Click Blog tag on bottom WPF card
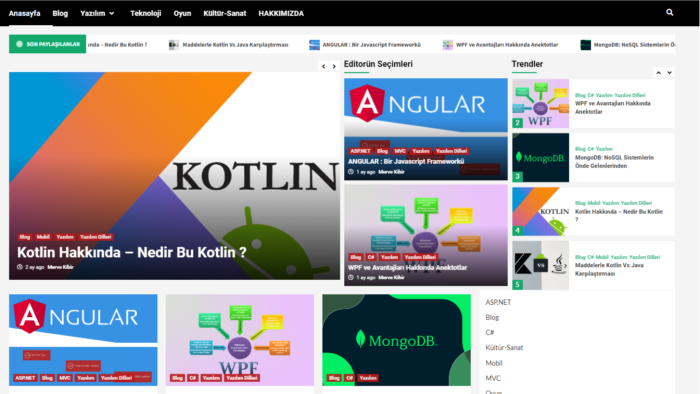 pos(177,378)
